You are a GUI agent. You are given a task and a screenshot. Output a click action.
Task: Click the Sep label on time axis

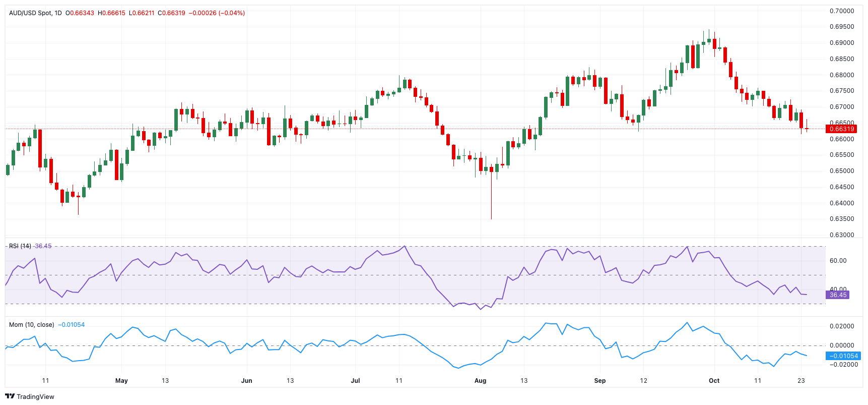coord(599,381)
